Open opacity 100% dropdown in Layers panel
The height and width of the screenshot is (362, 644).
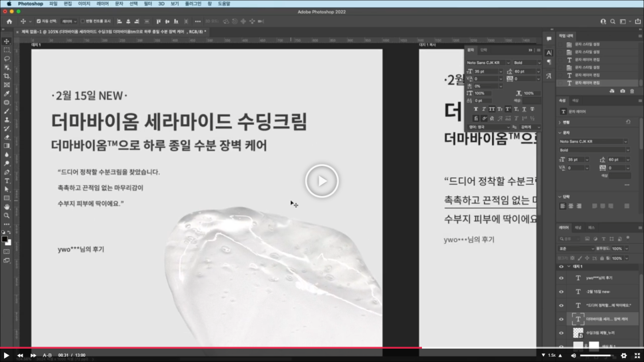627,249
